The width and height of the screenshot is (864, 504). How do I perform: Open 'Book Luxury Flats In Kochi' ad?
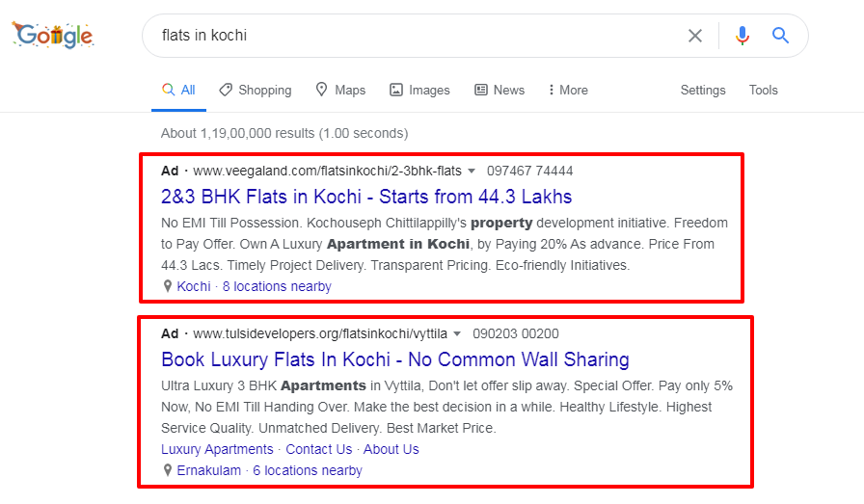395,359
